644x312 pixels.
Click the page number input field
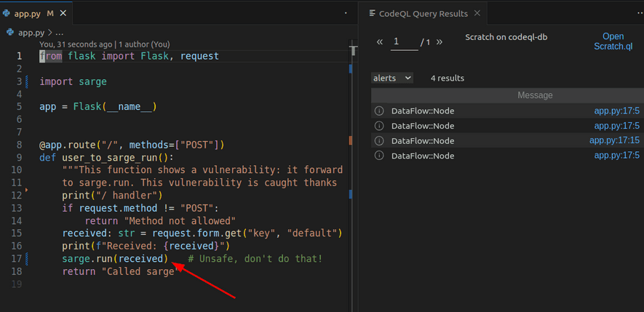click(x=404, y=42)
